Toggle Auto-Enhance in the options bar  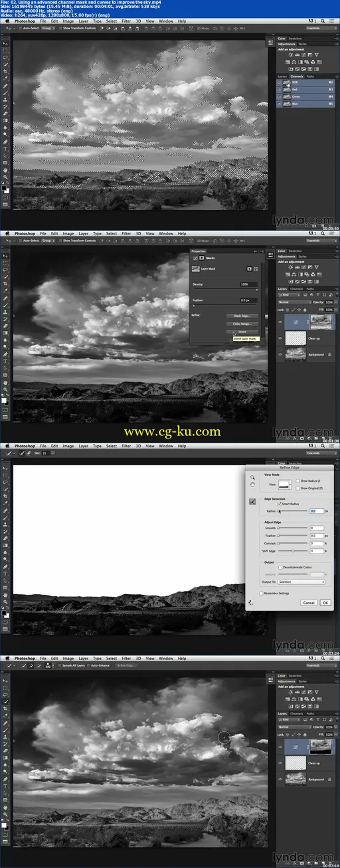click(88, 665)
